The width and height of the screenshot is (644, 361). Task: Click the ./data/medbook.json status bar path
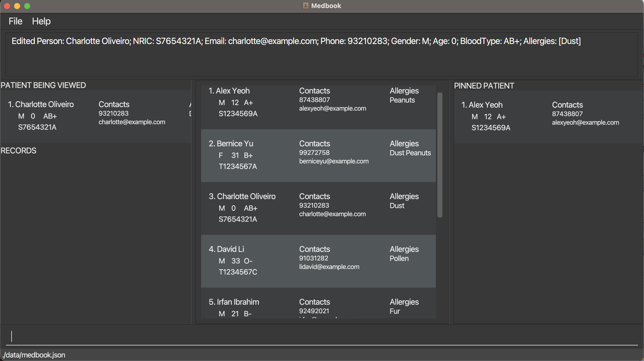tap(34, 355)
